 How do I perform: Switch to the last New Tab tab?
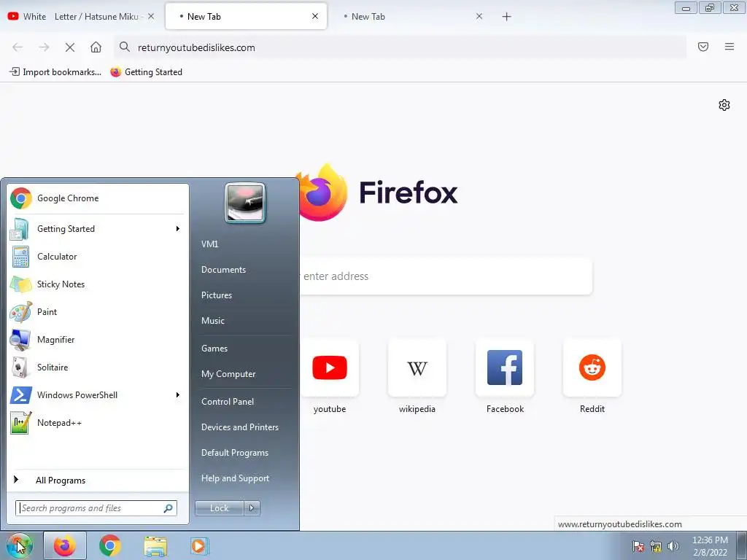tap(410, 17)
